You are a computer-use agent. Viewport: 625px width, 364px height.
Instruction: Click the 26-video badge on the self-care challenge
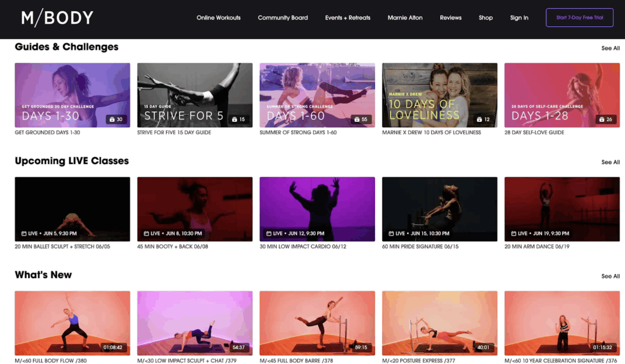point(607,119)
